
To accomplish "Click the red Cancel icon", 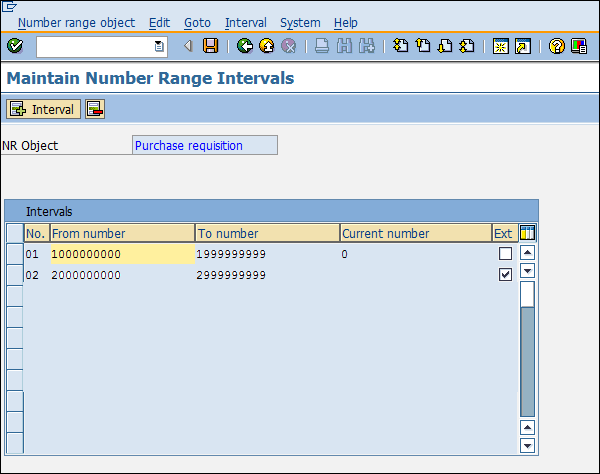I will tap(288, 46).
